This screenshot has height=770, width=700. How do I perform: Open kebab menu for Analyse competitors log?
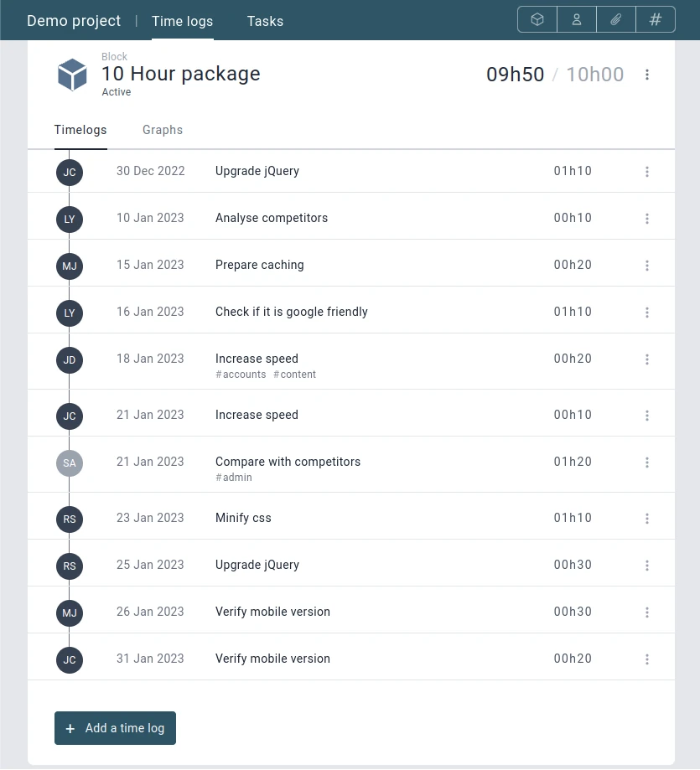click(647, 219)
